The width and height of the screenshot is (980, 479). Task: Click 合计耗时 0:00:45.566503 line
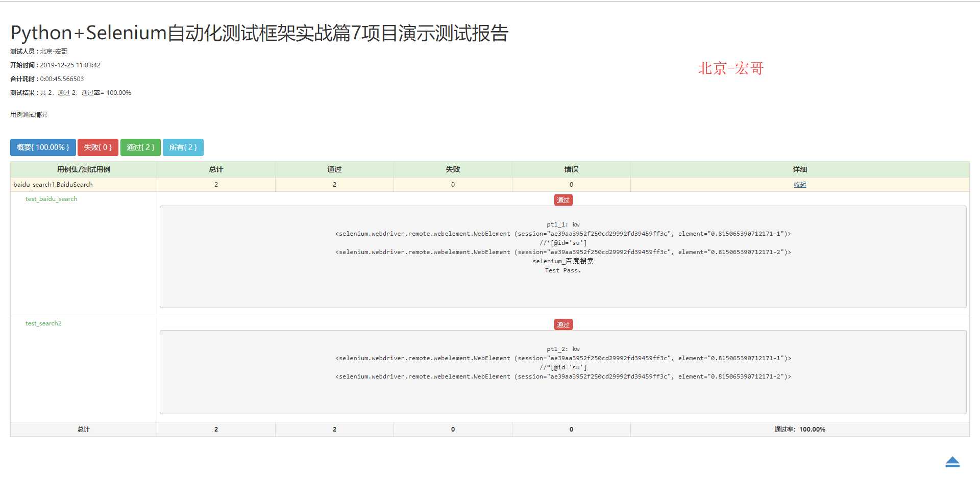click(47, 79)
